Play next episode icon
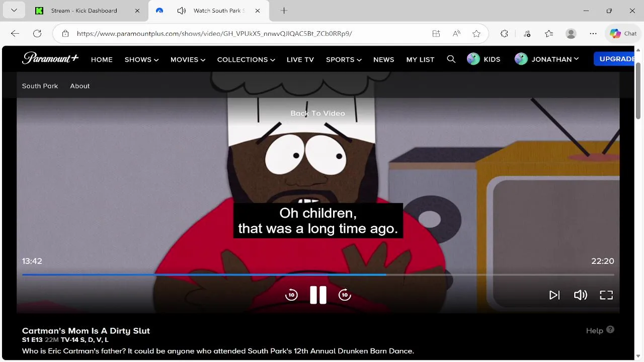Image resolution: width=644 pixels, height=362 pixels. 554,295
